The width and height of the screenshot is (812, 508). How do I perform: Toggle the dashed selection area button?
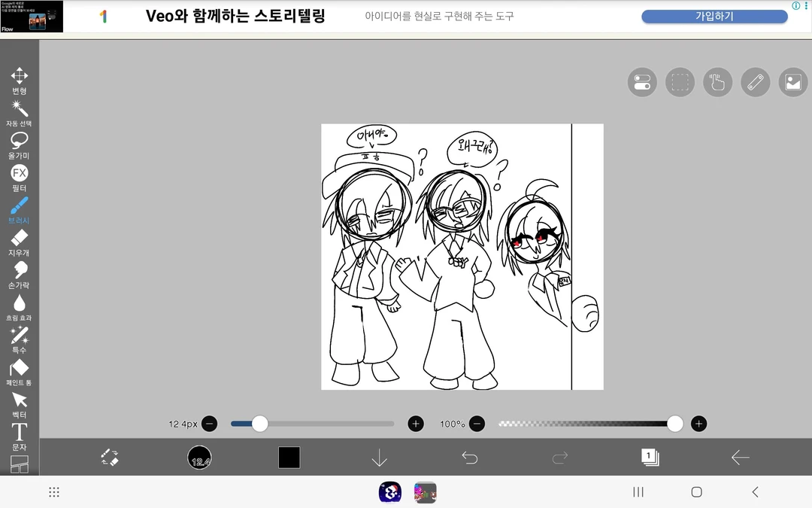coord(680,83)
